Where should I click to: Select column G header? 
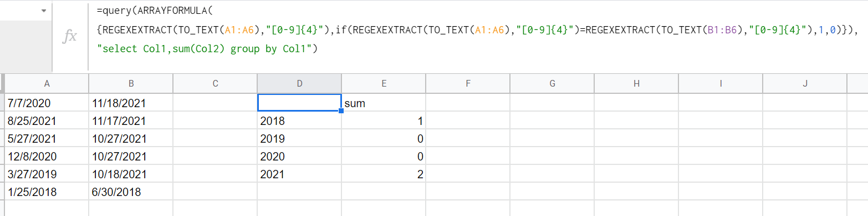click(552, 84)
